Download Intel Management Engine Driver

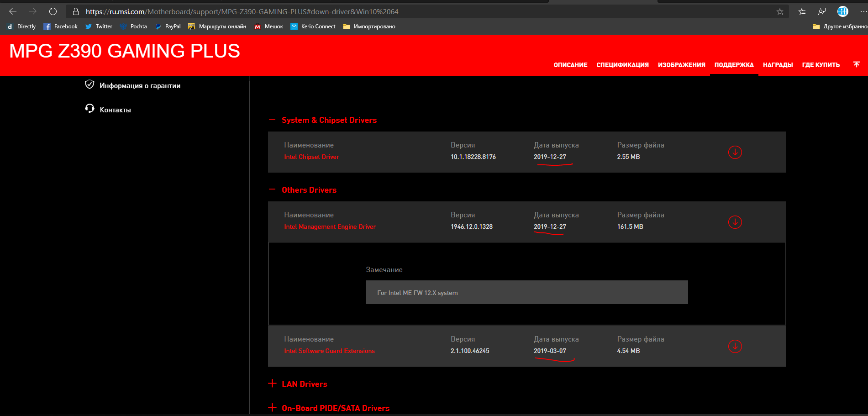[x=735, y=222]
